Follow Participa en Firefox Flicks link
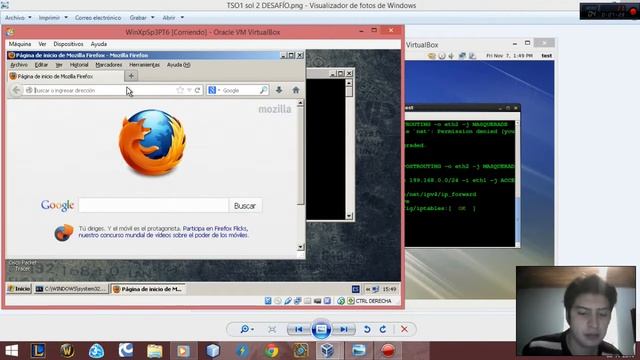 (215, 229)
